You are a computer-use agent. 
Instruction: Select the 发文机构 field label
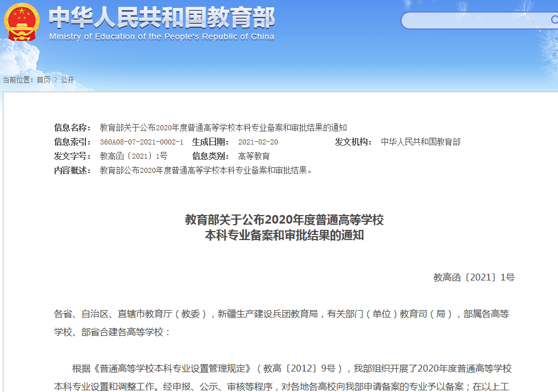(x=353, y=142)
